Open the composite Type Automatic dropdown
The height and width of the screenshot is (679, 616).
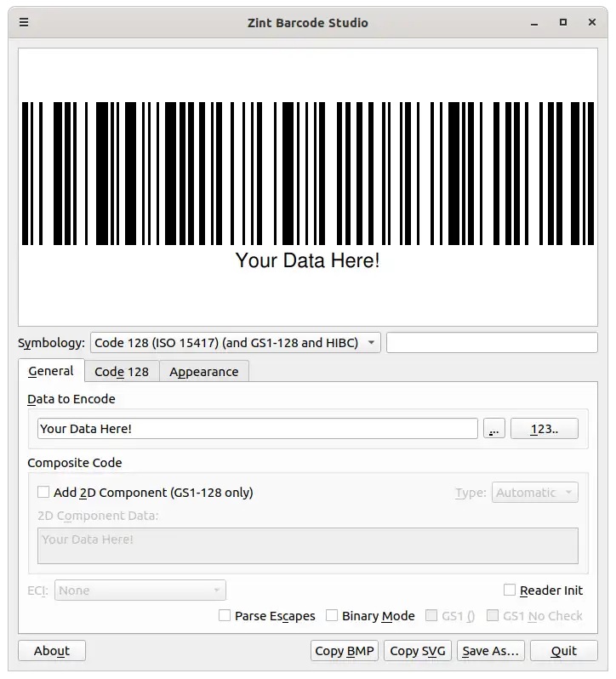tap(534, 493)
